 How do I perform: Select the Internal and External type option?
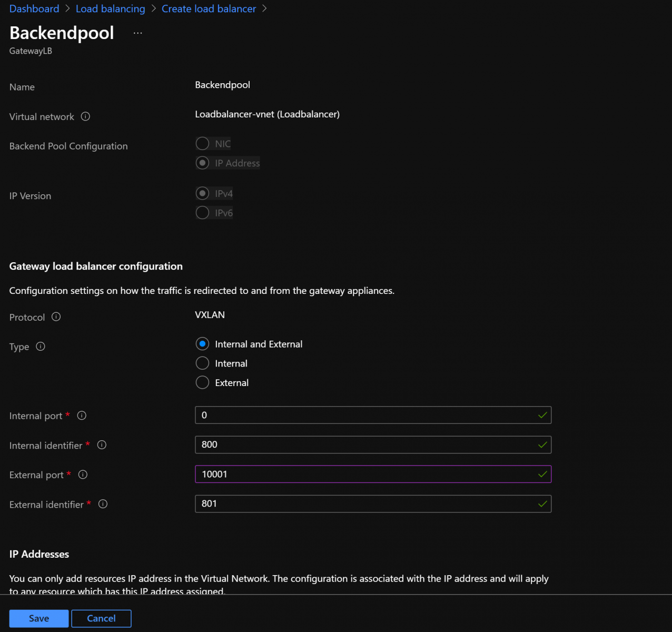tap(203, 344)
